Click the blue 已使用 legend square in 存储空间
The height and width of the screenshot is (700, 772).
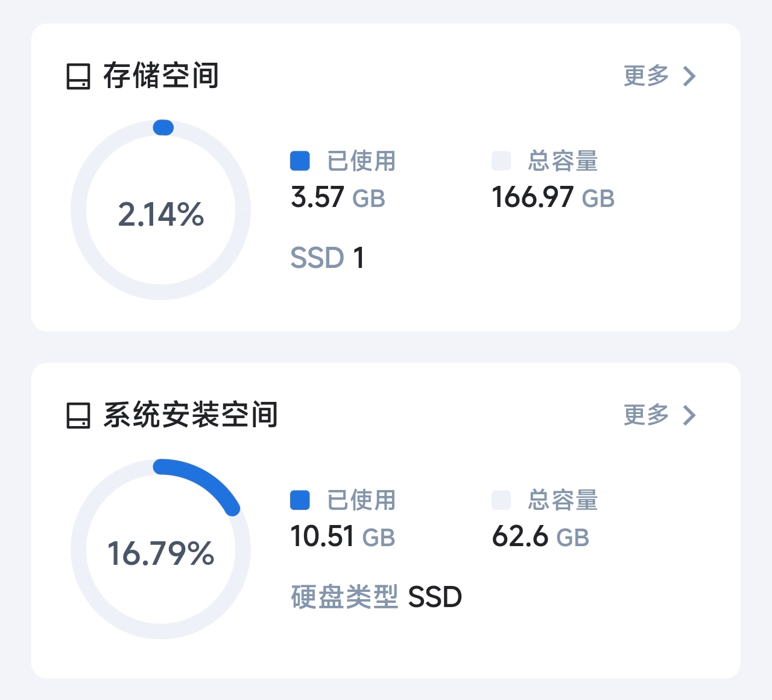click(300, 161)
